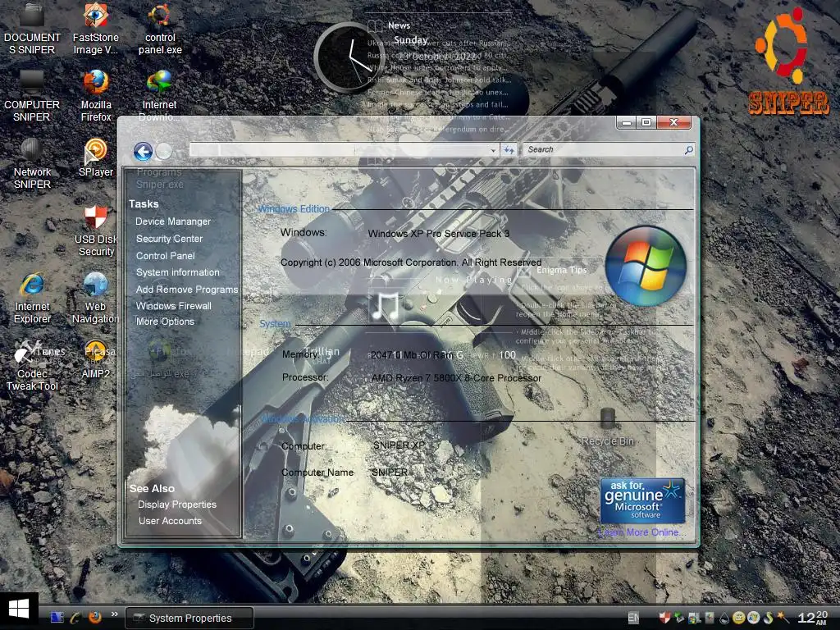Open System information task link
Image resolution: width=840 pixels, height=630 pixels.
tap(177, 272)
